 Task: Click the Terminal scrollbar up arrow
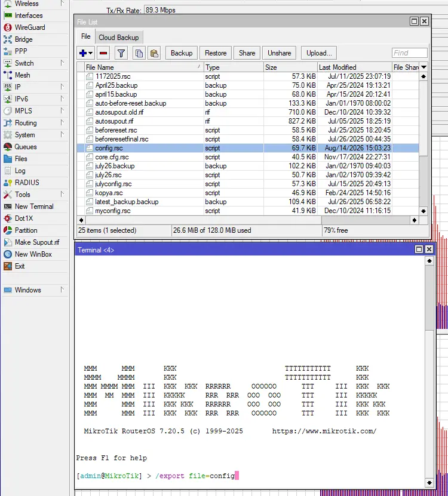pos(429,261)
